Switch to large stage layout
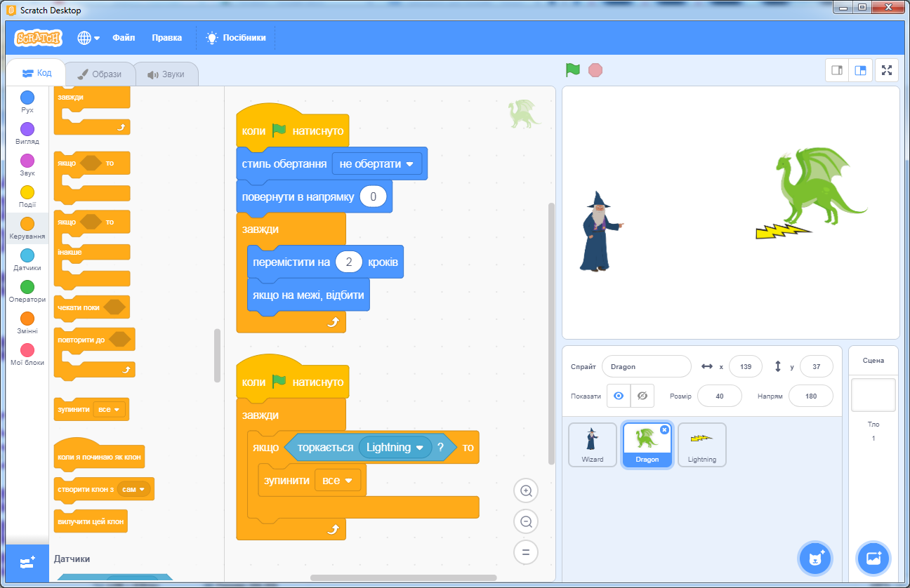Viewport: 910px width, 588px height. (860, 70)
